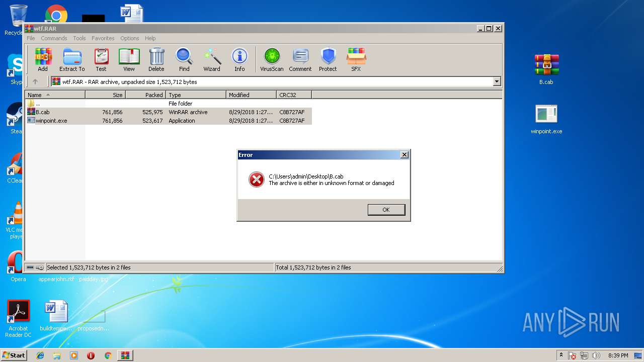Click the Find magnifier icon
Viewport: 644px width, 362px height.
point(184,60)
